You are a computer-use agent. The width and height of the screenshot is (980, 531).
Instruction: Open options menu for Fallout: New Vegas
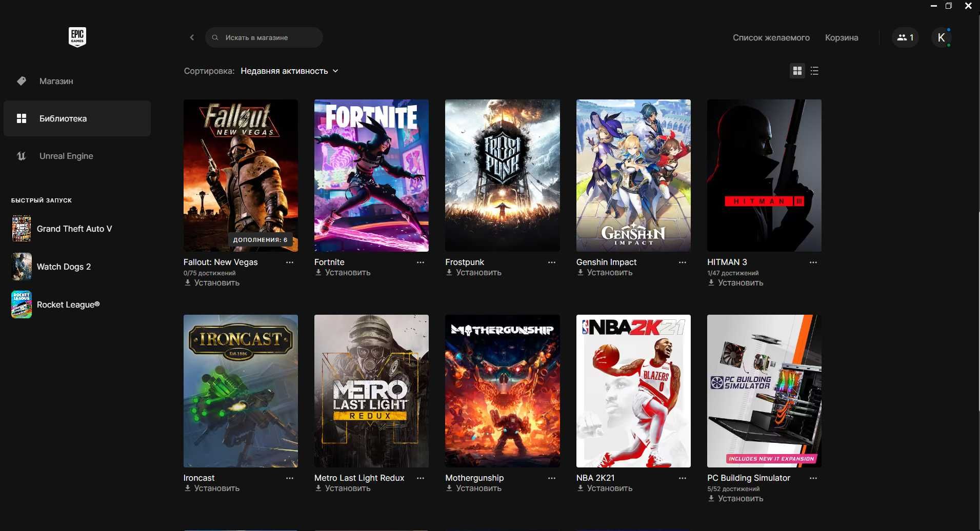[x=290, y=262]
